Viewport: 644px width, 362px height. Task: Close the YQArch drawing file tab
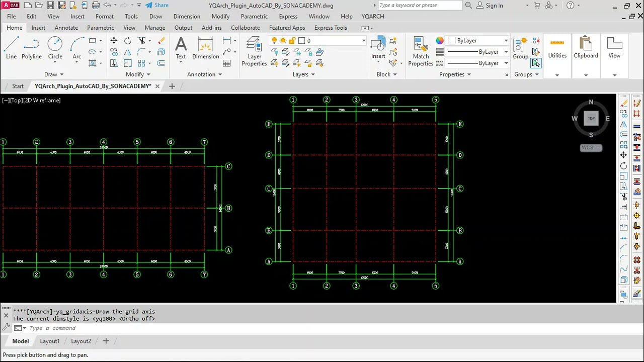pyautogui.click(x=157, y=86)
